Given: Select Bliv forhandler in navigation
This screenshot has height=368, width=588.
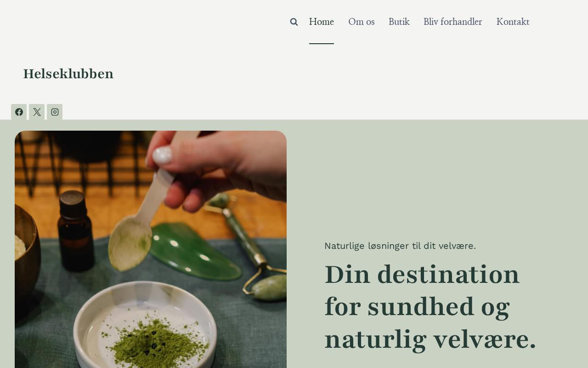Looking at the screenshot, I should pos(453,22).
